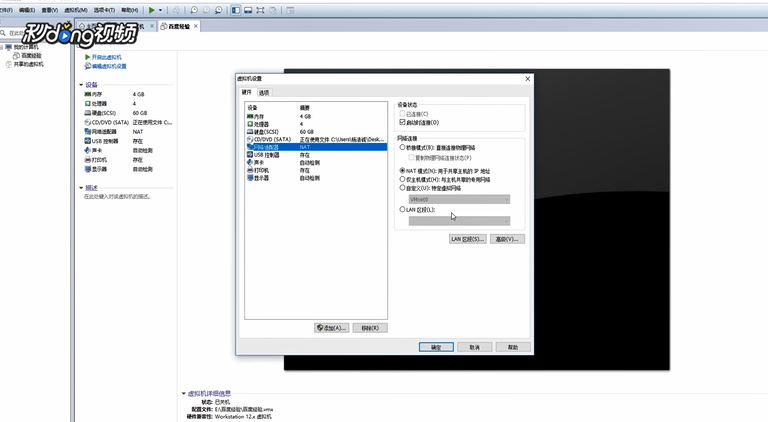This screenshot has height=422, width=768.
Task: Toggle the show library sidebar toolbar icon
Action: (x=236, y=10)
